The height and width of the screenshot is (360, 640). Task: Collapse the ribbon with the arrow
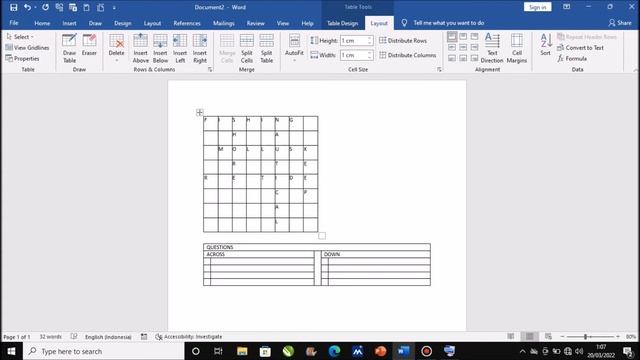[635, 70]
